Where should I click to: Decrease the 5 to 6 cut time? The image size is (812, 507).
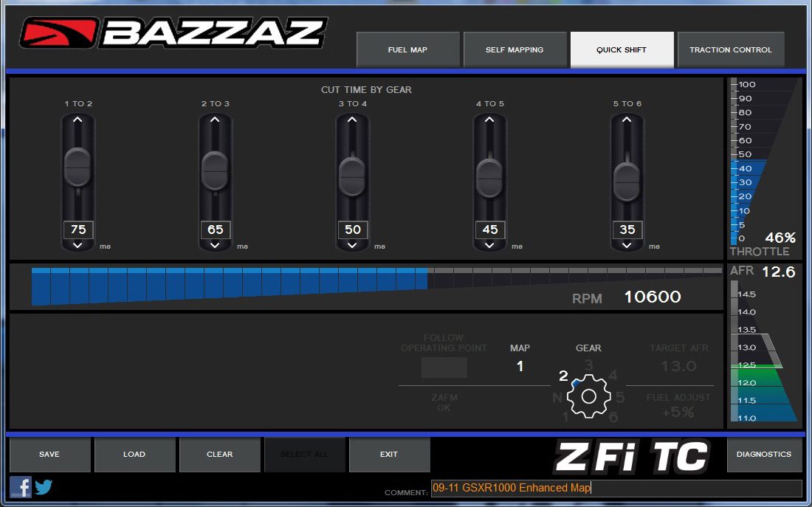point(627,246)
